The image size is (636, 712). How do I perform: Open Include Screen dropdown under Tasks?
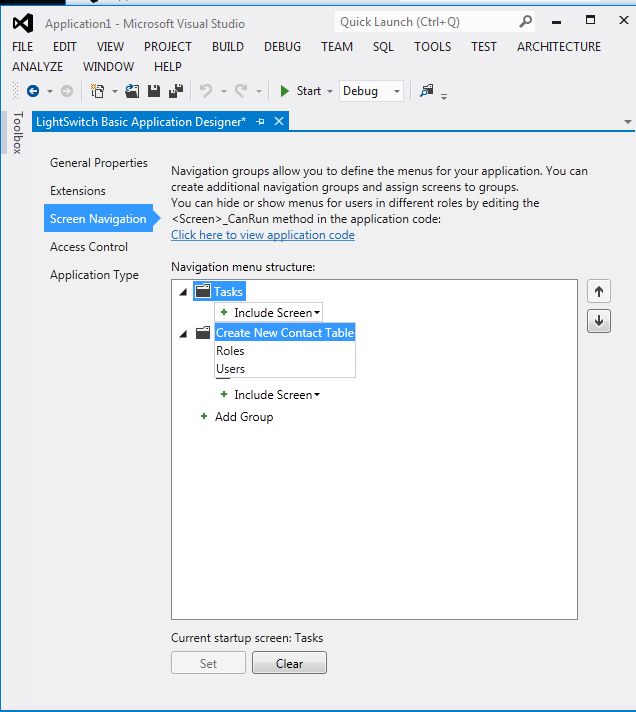point(269,312)
